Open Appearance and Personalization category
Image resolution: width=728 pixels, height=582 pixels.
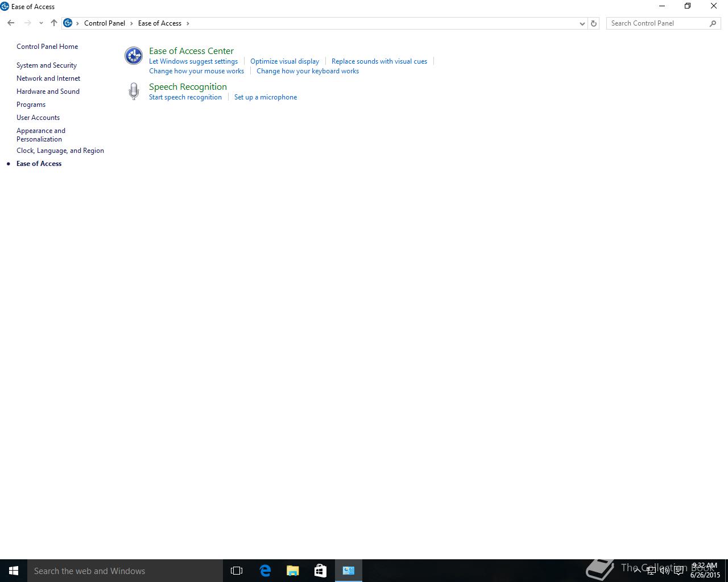tap(41, 135)
